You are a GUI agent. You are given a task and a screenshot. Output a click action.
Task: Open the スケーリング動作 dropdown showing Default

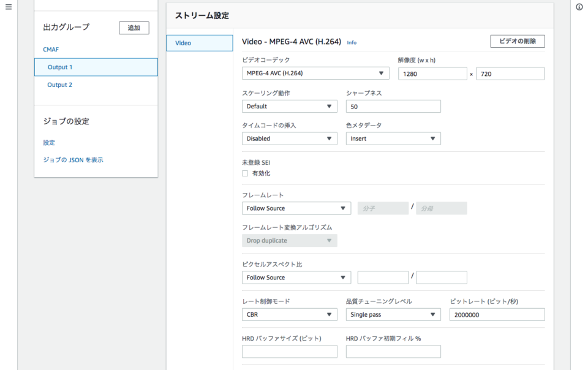pos(289,106)
